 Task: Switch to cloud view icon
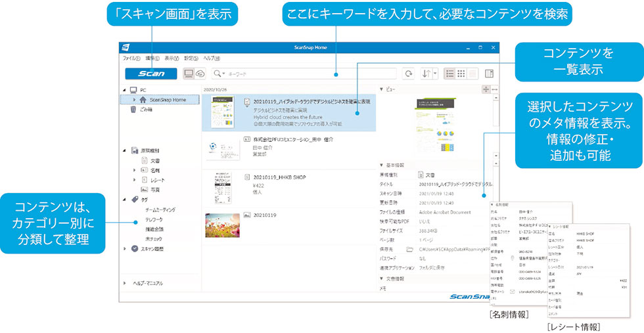tap(200, 74)
